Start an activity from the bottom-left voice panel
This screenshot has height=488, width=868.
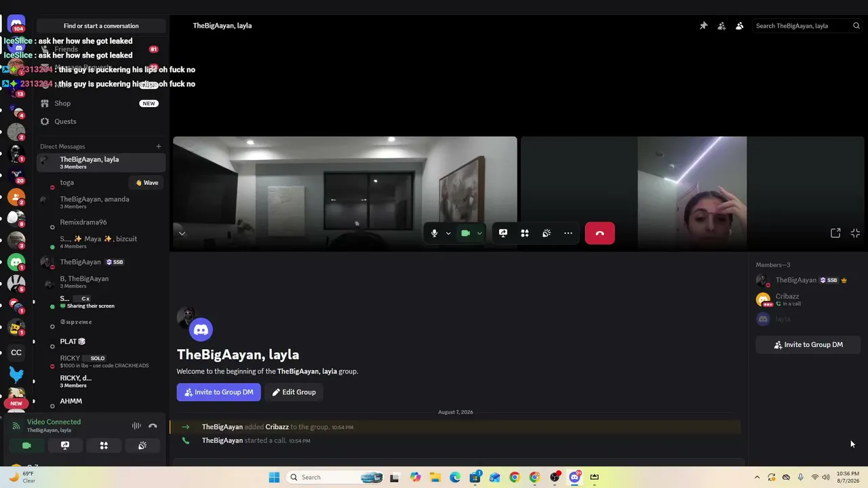tap(104, 445)
